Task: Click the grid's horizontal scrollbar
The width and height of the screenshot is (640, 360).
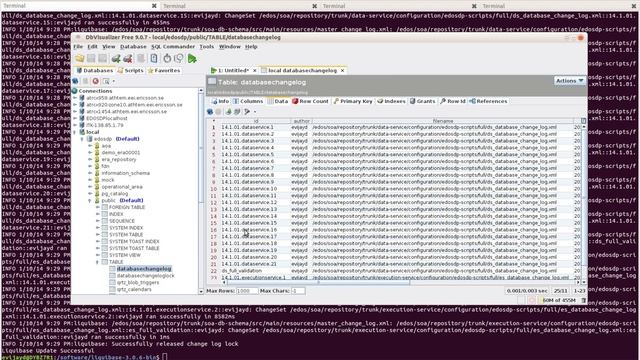Action: coord(318,282)
